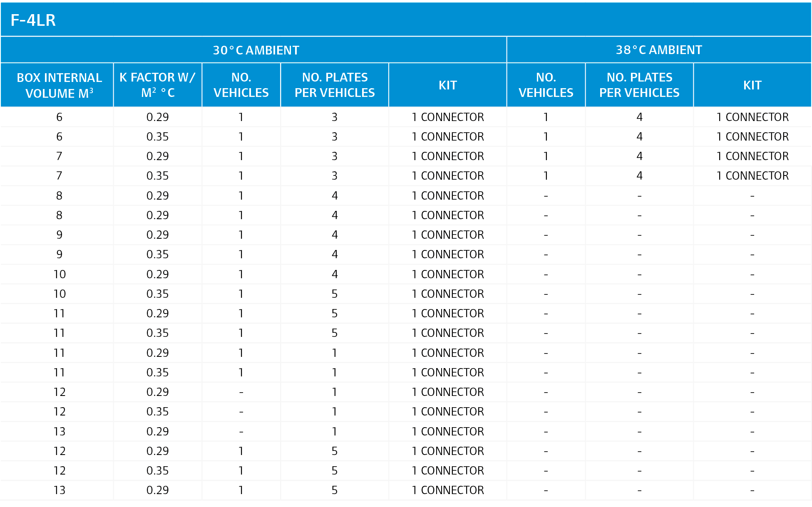Click box volume 6 in the 0.35 K factor row
Viewport: 812px width, 507px height.
coord(59,137)
